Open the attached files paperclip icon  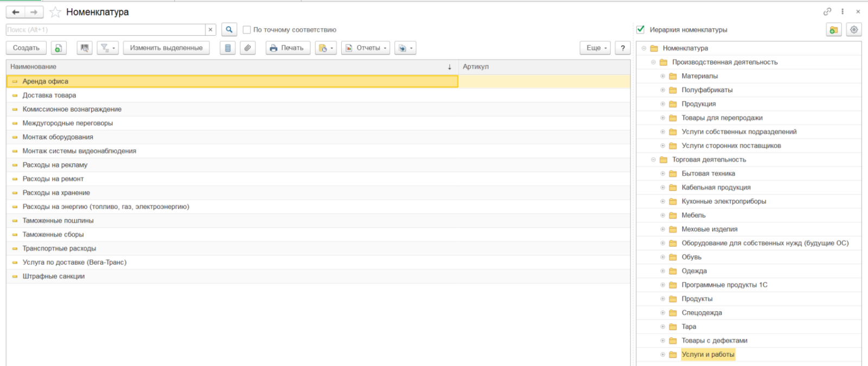[247, 48]
